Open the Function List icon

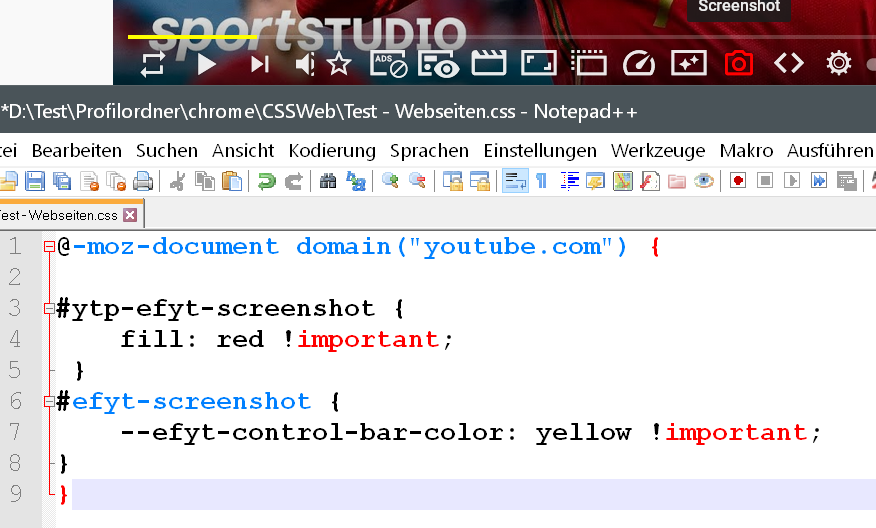[650, 181]
